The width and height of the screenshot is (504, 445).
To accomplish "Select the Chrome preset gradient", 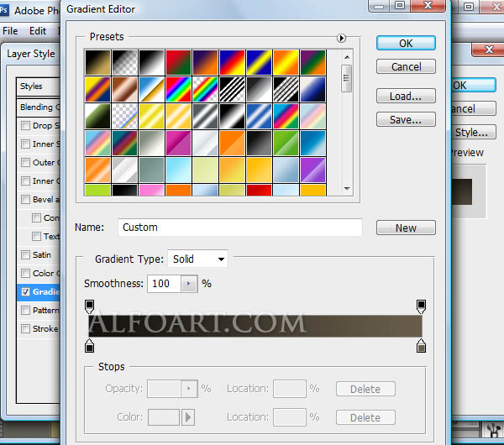I will pos(152,89).
